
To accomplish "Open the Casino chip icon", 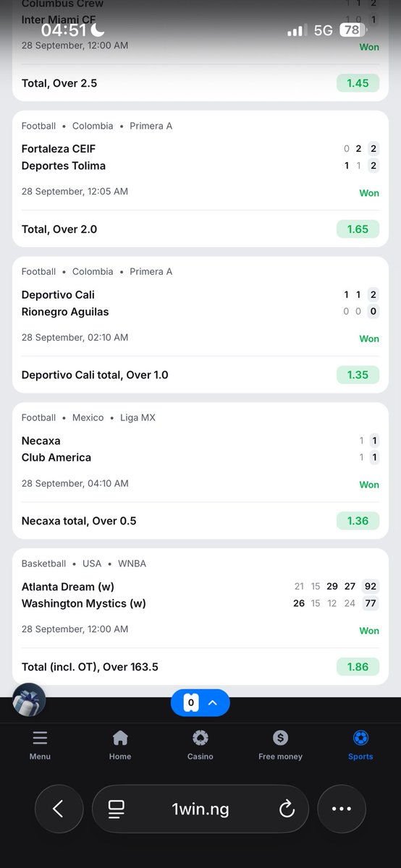I will point(200,738).
